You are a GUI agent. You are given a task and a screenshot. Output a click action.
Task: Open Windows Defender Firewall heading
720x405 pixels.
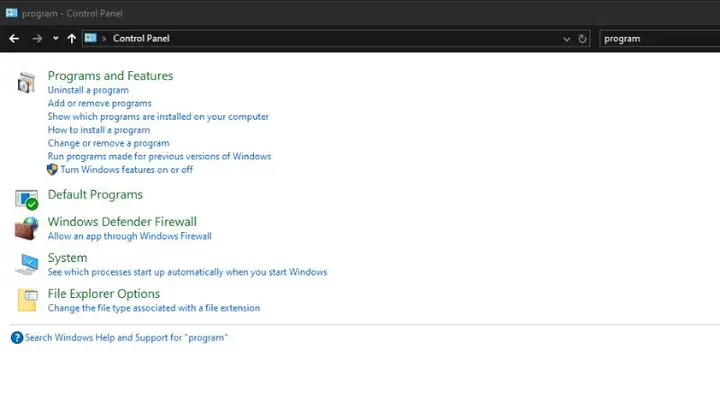(x=122, y=222)
